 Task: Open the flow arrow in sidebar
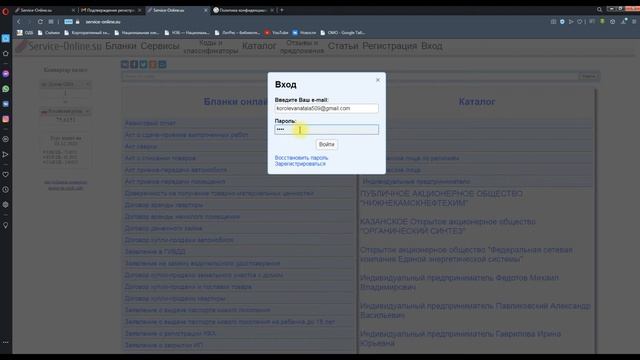(x=6, y=154)
